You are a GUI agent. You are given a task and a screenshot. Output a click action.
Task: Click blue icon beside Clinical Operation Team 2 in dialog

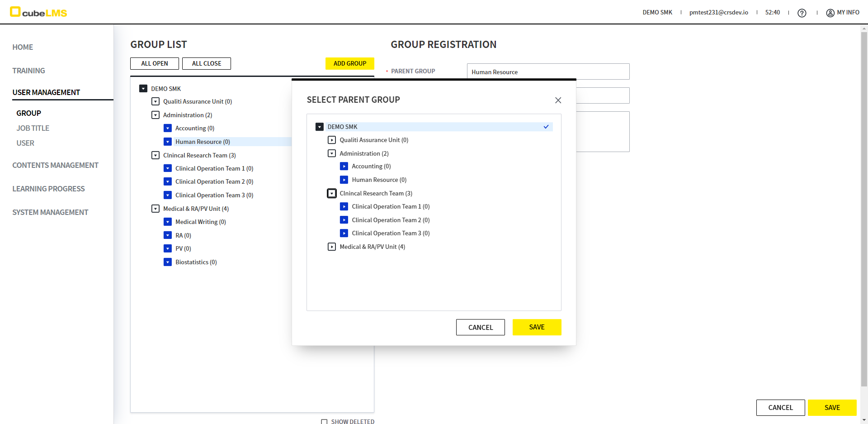pos(344,220)
